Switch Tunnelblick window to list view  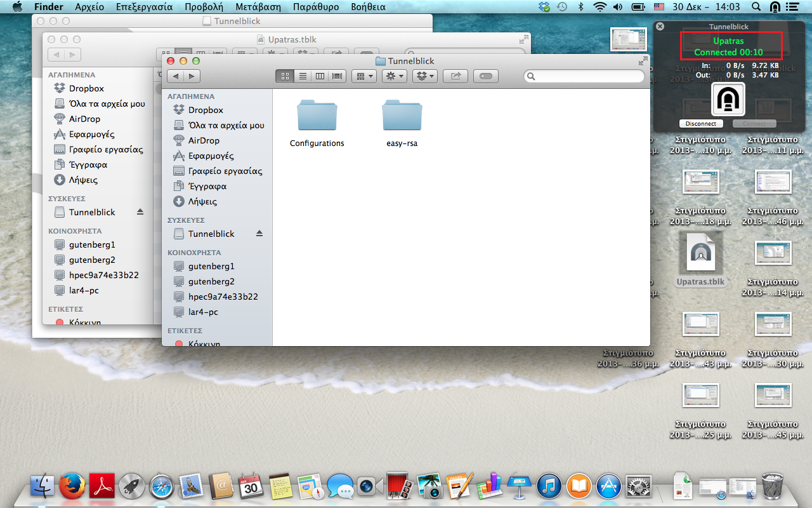[x=303, y=76]
